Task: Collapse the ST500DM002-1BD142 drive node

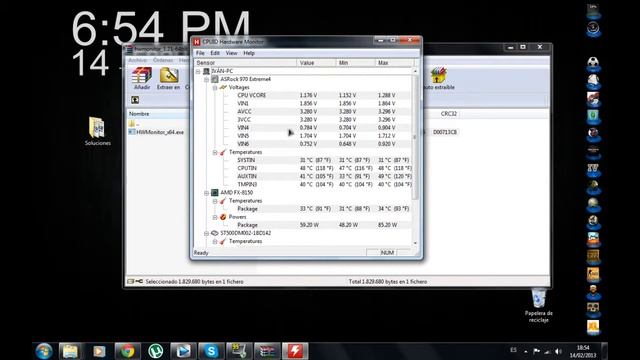Action: (x=207, y=233)
